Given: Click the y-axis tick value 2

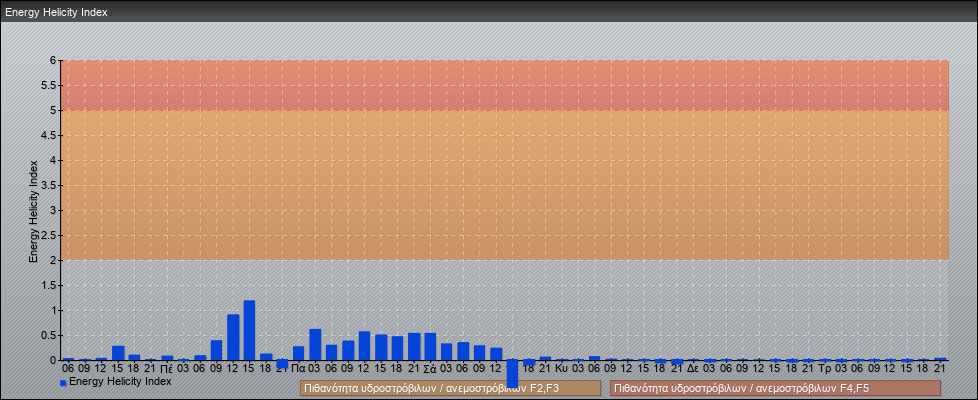Looking at the screenshot, I should (54, 260).
